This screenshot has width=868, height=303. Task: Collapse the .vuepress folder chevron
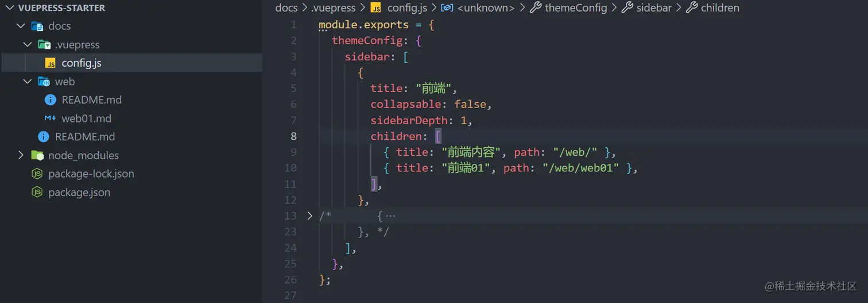click(x=28, y=44)
